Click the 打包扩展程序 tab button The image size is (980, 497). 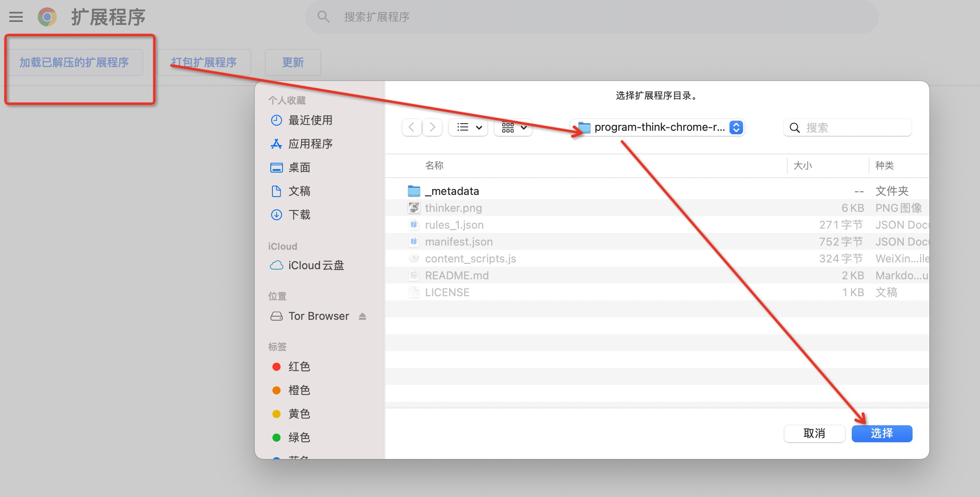204,62
